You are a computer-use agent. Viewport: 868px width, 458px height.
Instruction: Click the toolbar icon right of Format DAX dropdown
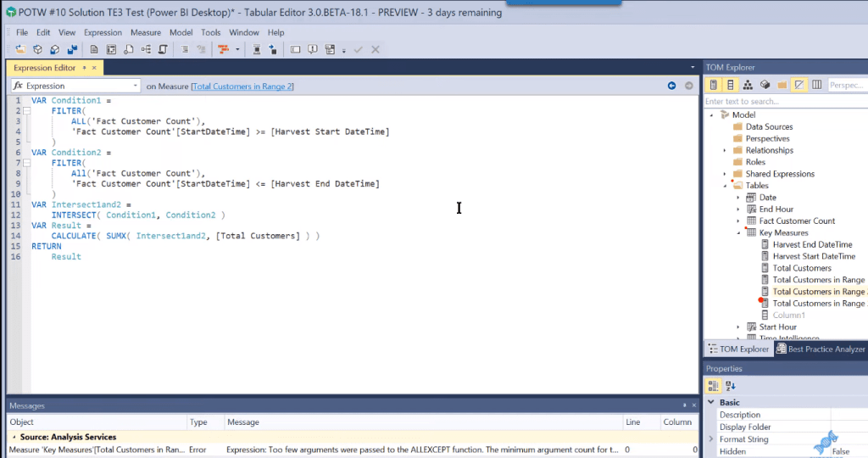point(256,50)
